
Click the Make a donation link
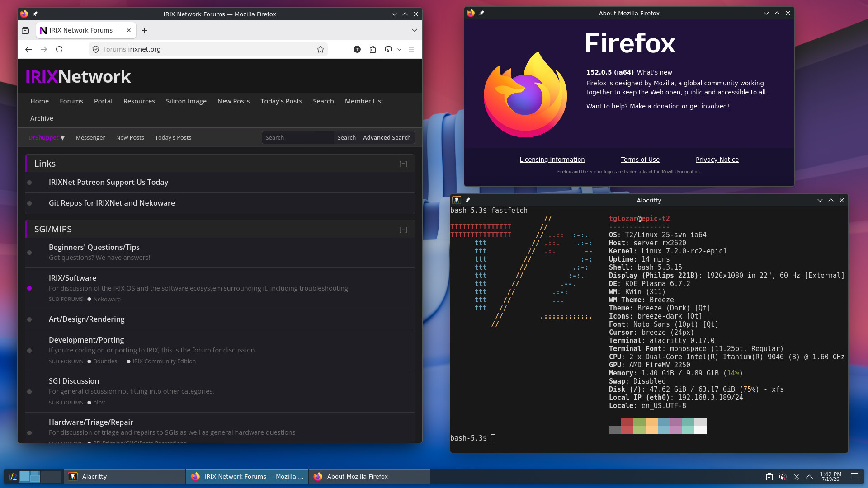(655, 106)
